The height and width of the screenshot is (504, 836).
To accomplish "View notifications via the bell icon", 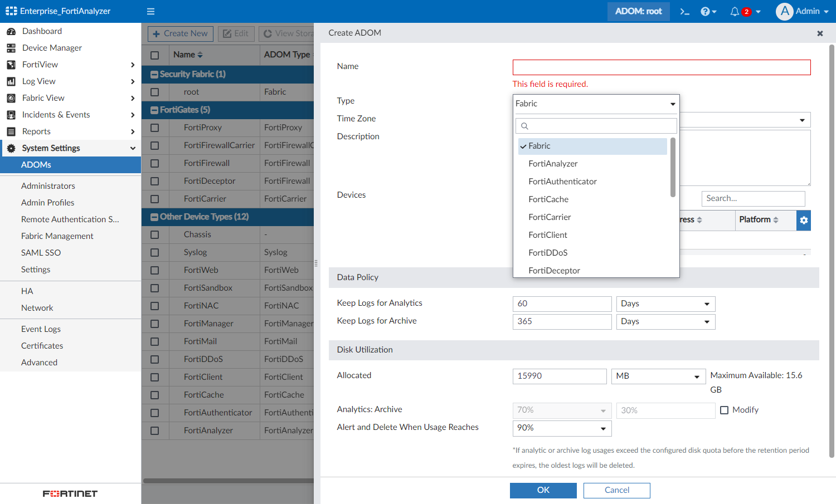I will (x=735, y=11).
